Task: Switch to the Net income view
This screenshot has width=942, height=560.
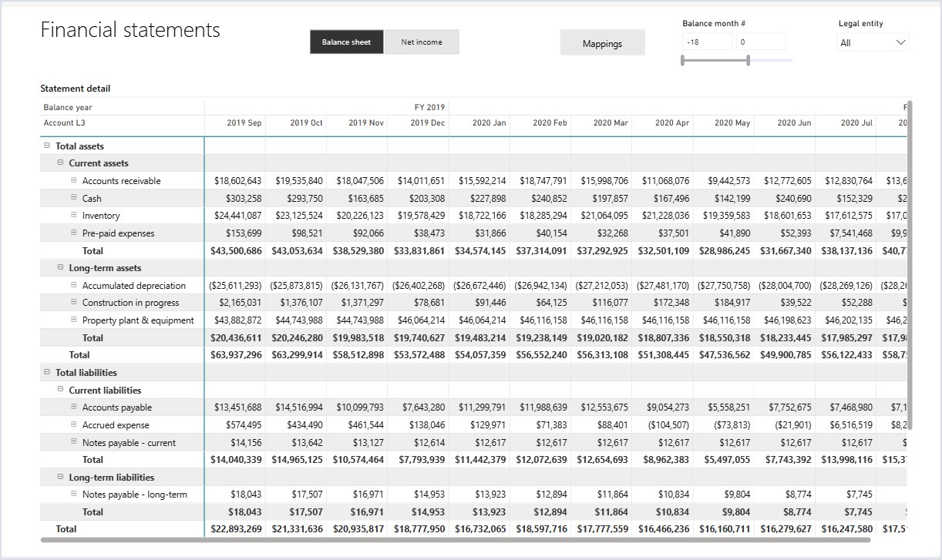Action: tap(422, 42)
